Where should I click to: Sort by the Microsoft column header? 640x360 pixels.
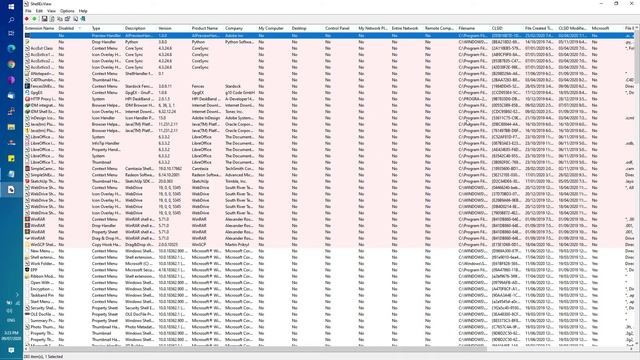[607, 29]
